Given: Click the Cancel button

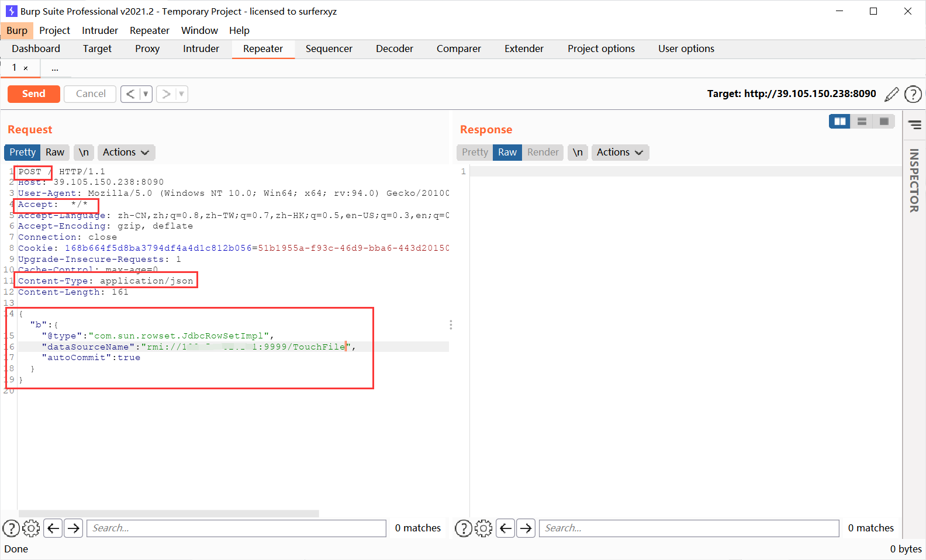Looking at the screenshot, I should click(x=91, y=94).
